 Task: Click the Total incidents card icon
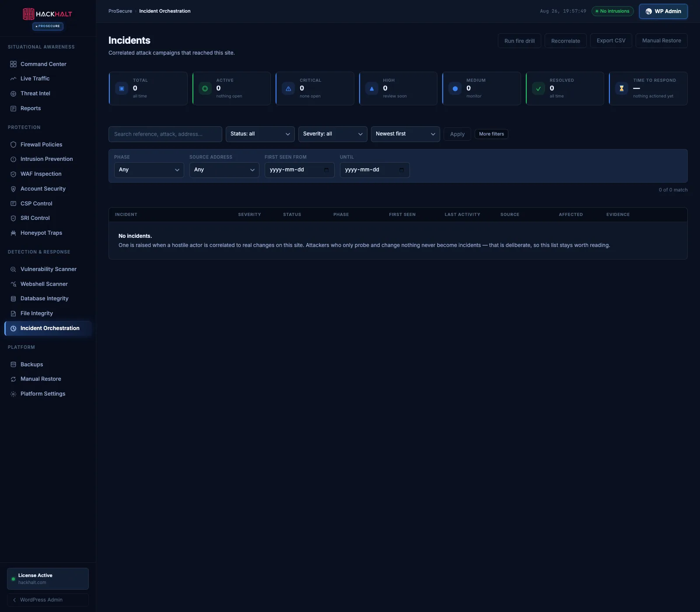tap(122, 89)
